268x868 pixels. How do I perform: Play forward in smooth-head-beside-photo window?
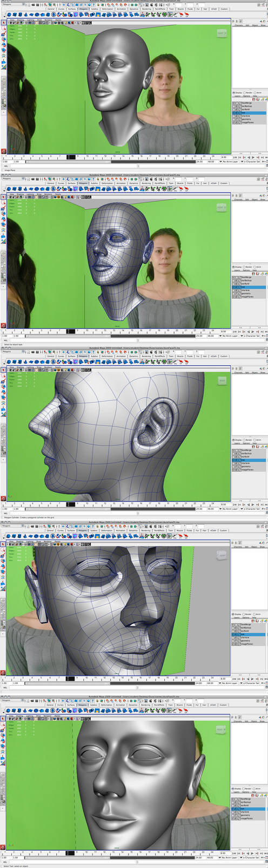pyautogui.click(x=253, y=157)
